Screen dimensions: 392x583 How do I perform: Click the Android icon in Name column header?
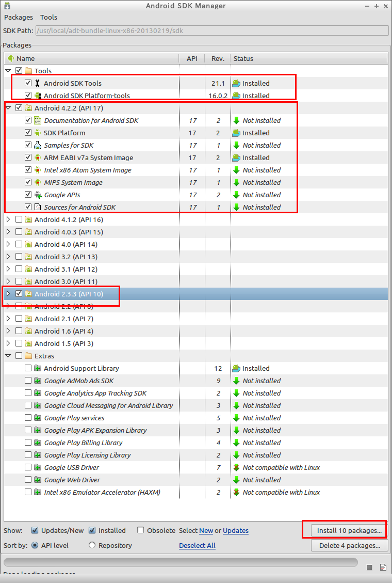(11, 58)
